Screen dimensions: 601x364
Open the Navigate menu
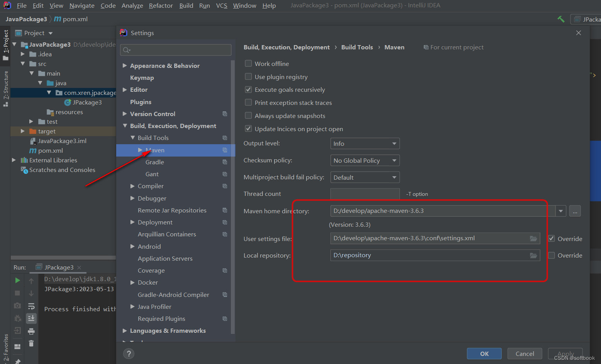pos(82,5)
